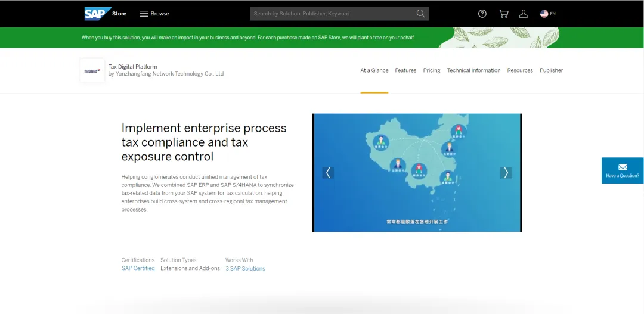
Task: Show next carousel slide
Action: (x=506, y=173)
